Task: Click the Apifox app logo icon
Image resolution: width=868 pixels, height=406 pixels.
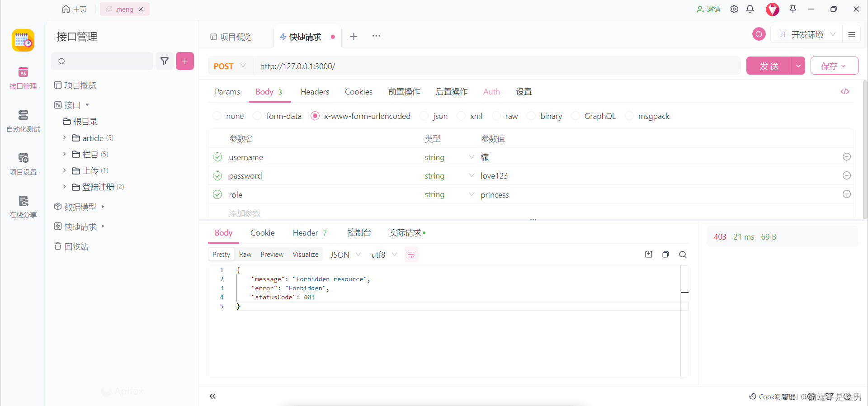Action: (23, 40)
